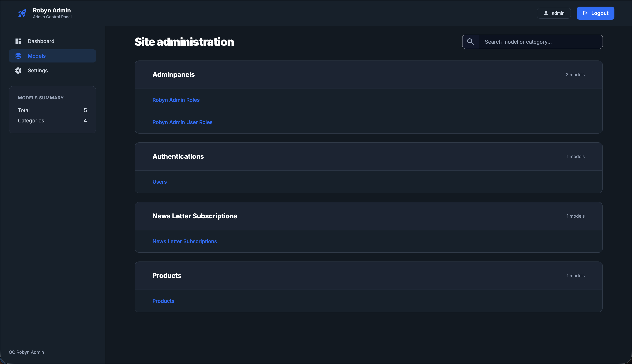Click the Models database icon

(18, 56)
